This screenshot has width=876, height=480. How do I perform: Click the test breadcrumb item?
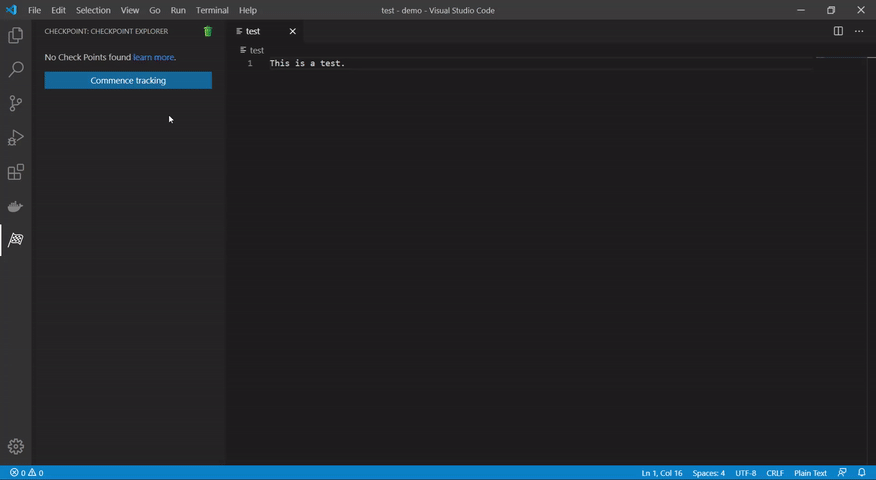coord(252,50)
